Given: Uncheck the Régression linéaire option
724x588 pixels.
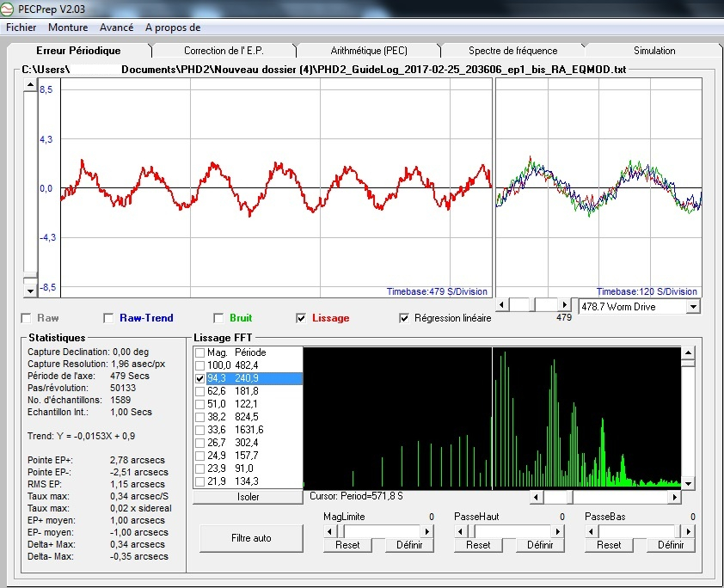Looking at the screenshot, I should [x=405, y=318].
